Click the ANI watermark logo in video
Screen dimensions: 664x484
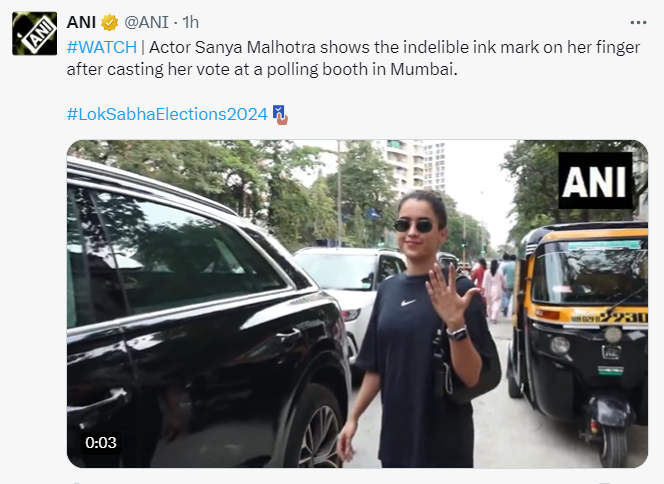596,181
